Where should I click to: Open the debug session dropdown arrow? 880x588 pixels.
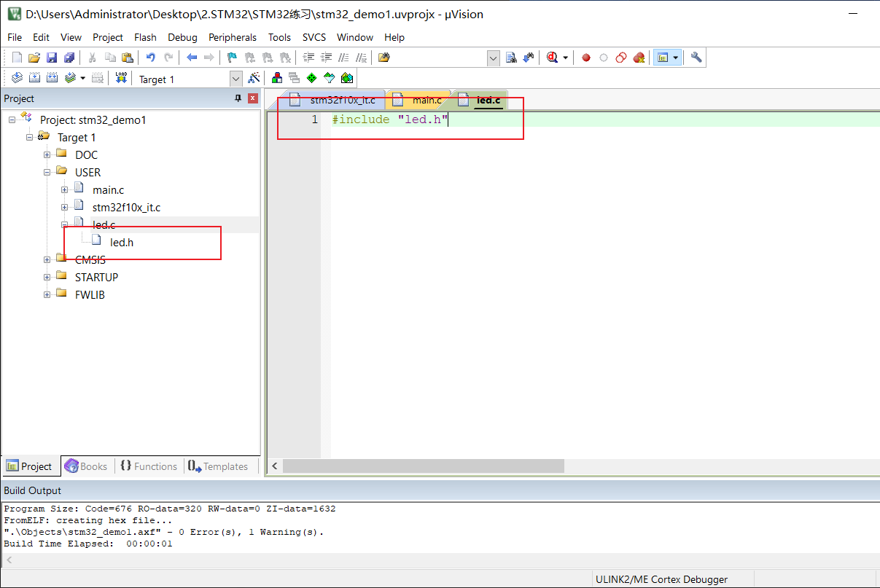point(565,58)
